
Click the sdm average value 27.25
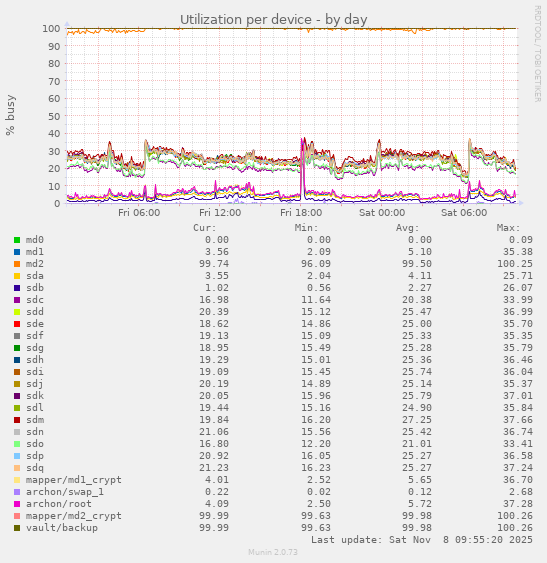click(417, 420)
